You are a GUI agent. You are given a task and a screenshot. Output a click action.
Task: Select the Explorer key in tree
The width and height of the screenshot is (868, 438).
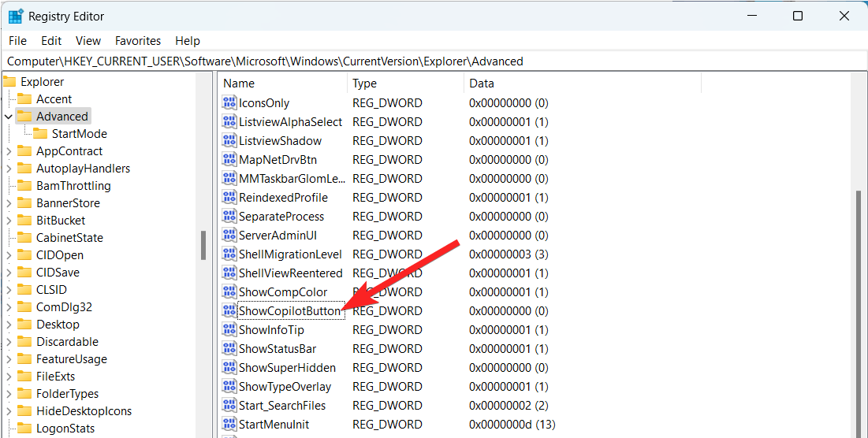pyautogui.click(x=42, y=82)
